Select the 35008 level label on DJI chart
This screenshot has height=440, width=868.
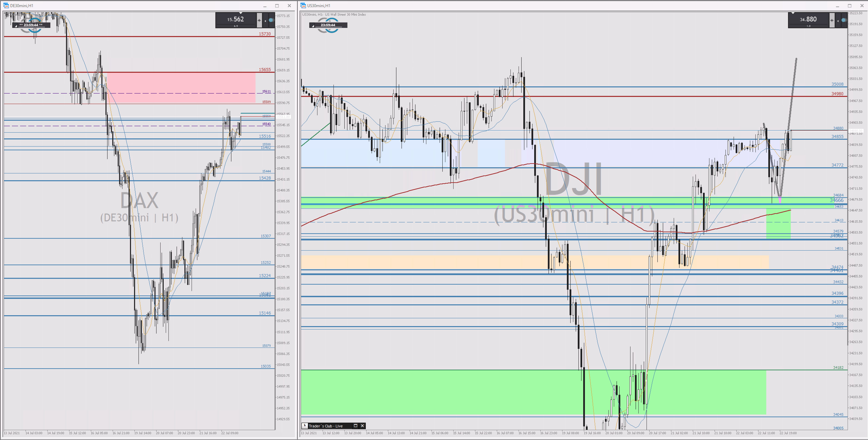[837, 84]
